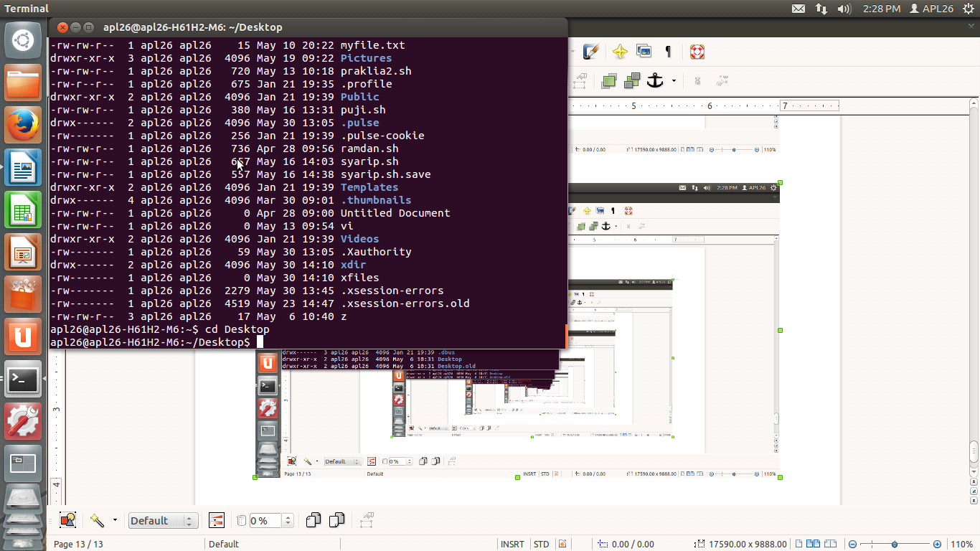This screenshot has width=980, height=551.
Task: Open Show Draw Functions pencil icon
Action: (x=591, y=52)
